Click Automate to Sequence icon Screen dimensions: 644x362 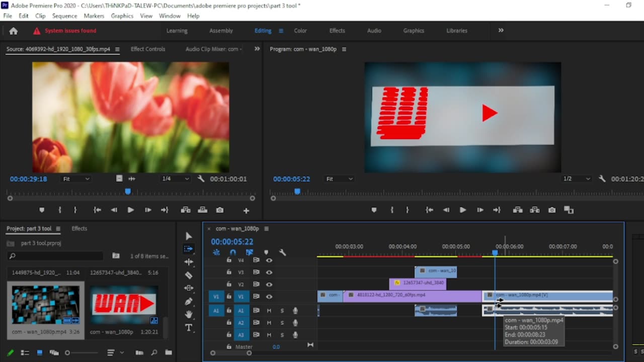point(139,352)
